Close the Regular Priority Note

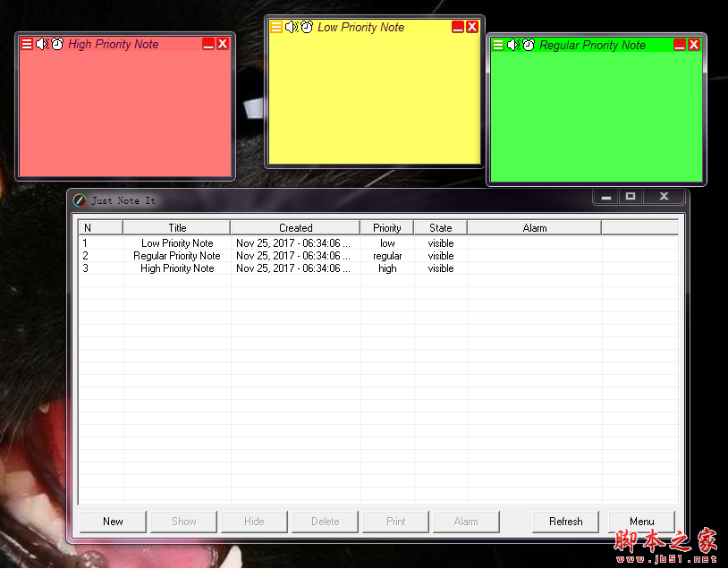[x=694, y=45]
